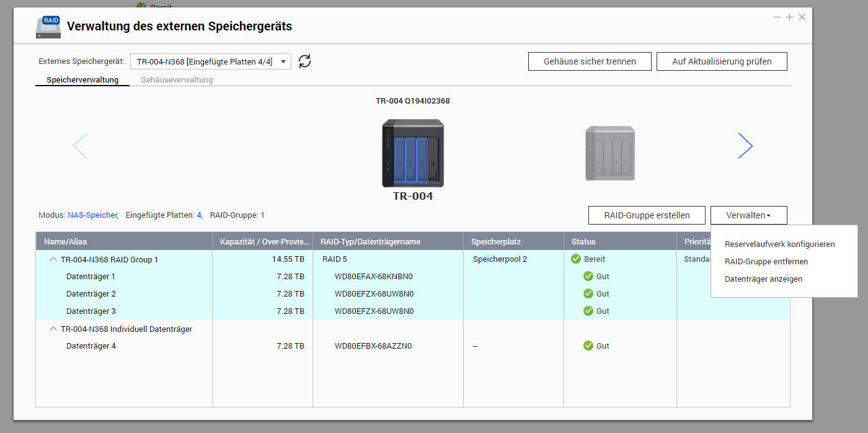Select the TR-004 enclosure image

(x=413, y=153)
